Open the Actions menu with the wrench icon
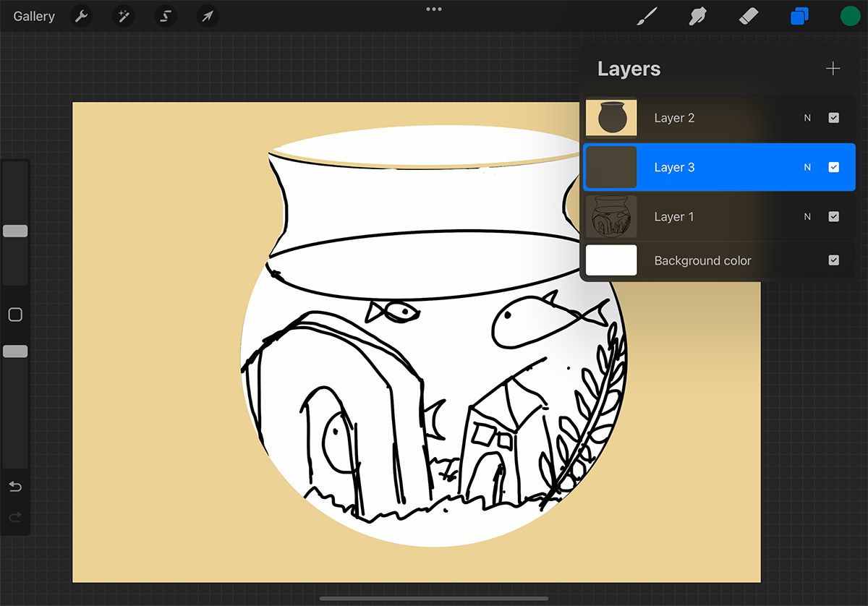 coord(80,16)
